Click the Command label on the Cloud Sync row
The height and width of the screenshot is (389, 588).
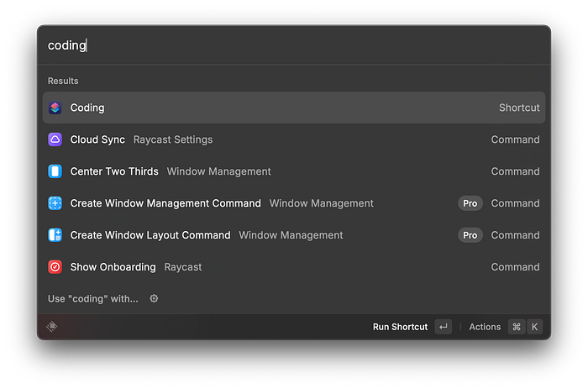515,139
